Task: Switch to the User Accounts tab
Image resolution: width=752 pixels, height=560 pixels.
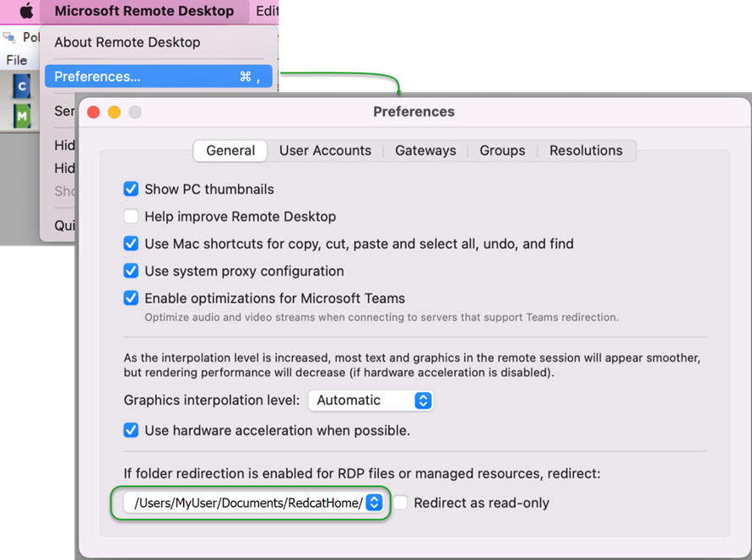Action: 325,151
